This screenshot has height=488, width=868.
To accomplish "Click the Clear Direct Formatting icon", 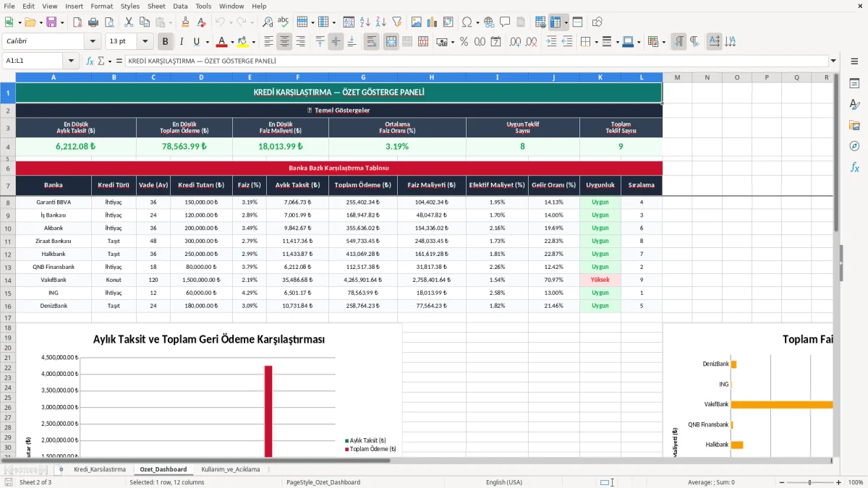I will coord(201,22).
